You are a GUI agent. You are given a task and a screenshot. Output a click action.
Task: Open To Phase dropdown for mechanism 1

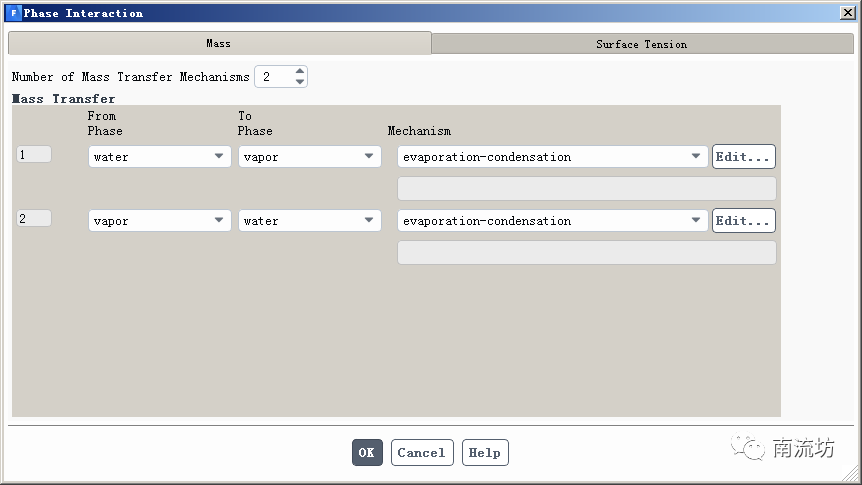310,157
